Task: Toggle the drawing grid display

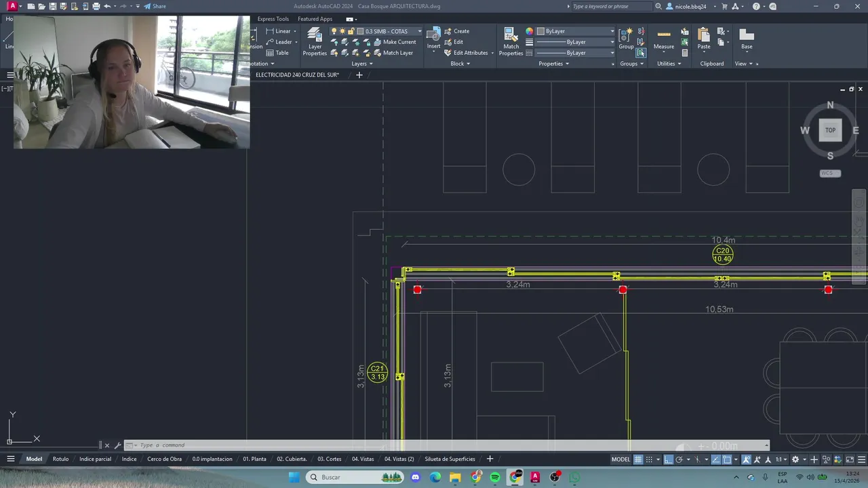Action: 638,460
